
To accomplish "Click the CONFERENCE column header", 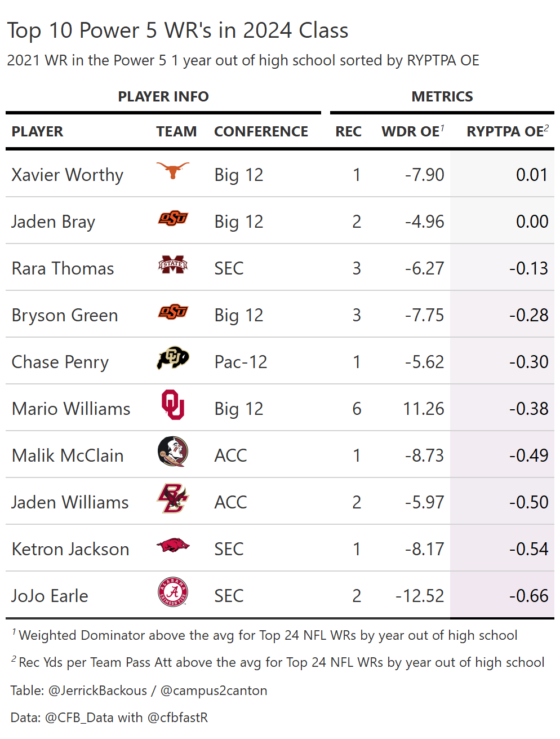I will click(261, 132).
